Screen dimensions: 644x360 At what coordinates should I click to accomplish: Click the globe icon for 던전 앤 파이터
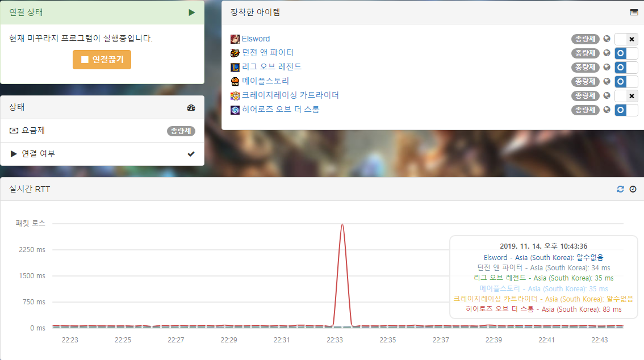tap(607, 53)
